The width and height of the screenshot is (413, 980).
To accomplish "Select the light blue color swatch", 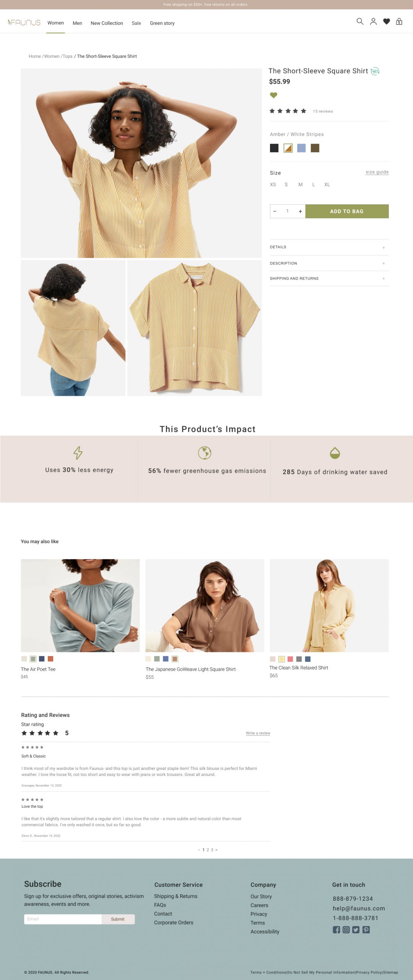I will 301,148.
